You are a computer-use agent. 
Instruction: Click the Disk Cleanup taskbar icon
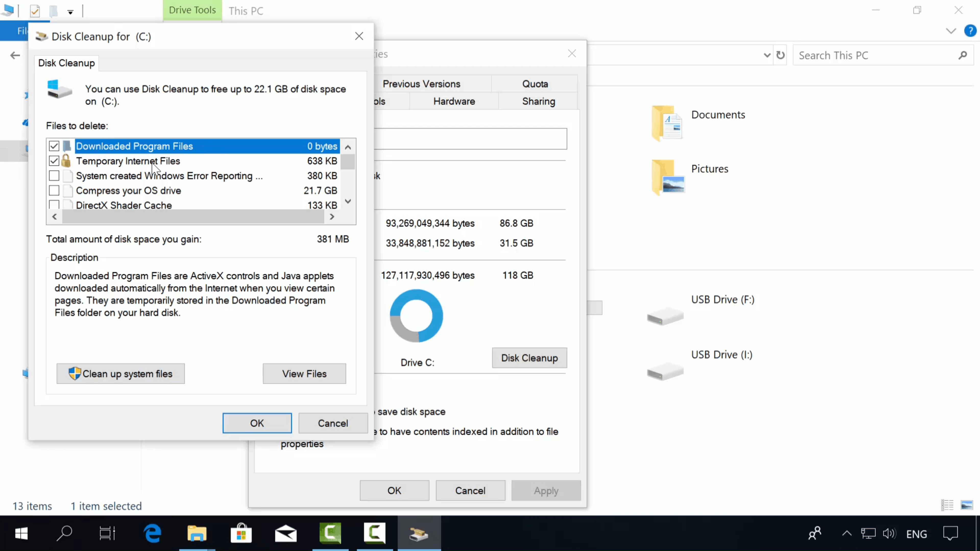point(419,533)
